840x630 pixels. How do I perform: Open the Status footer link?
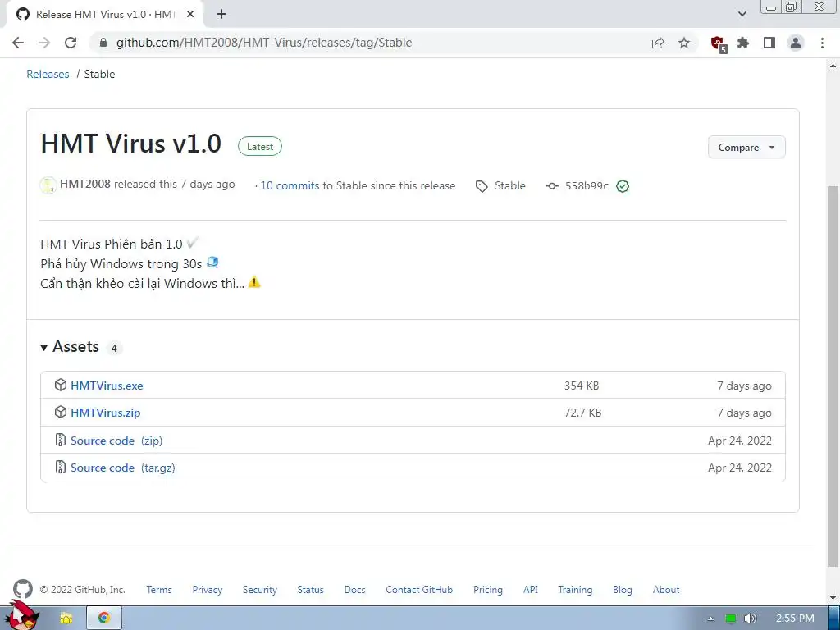pyautogui.click(x=310, y=589)
